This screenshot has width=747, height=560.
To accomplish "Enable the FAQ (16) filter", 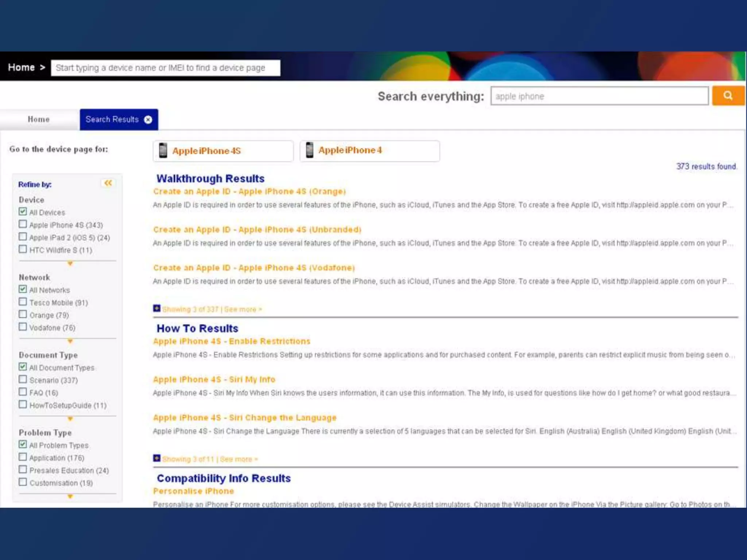I will 23,392.
